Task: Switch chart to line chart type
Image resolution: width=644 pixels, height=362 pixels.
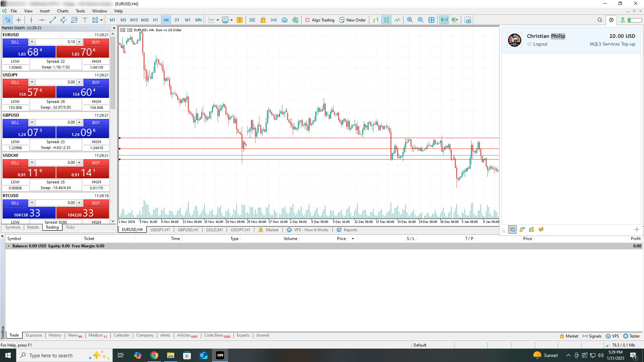Action: click(397, 20)
